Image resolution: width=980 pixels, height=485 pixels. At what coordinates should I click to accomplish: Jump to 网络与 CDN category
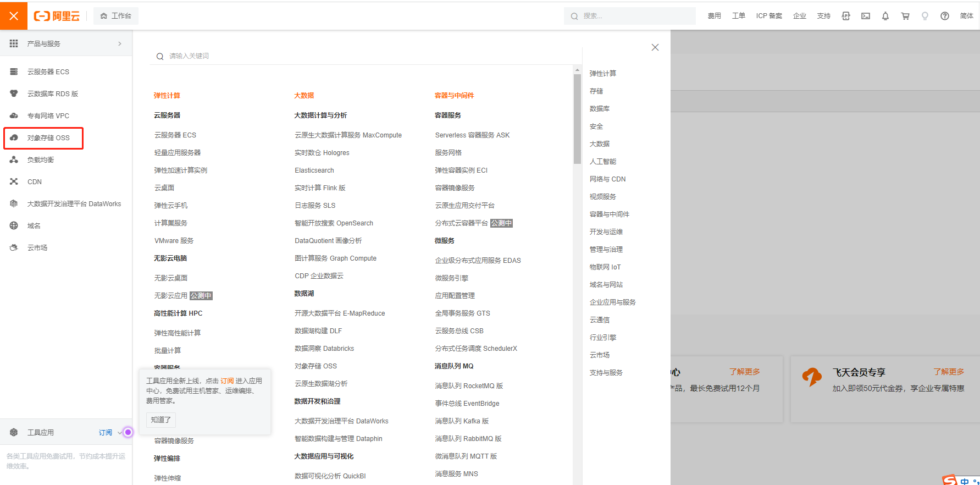[x=607, y=179]
